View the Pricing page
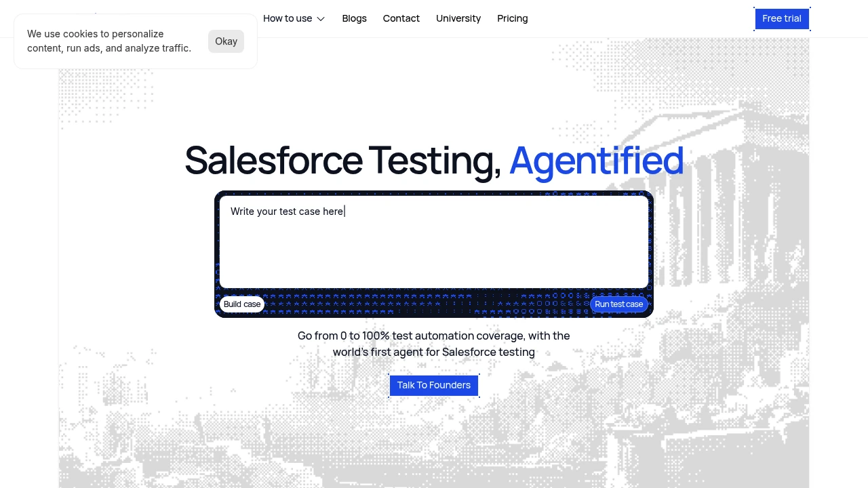Screen dimensions: 868x488 512,18
